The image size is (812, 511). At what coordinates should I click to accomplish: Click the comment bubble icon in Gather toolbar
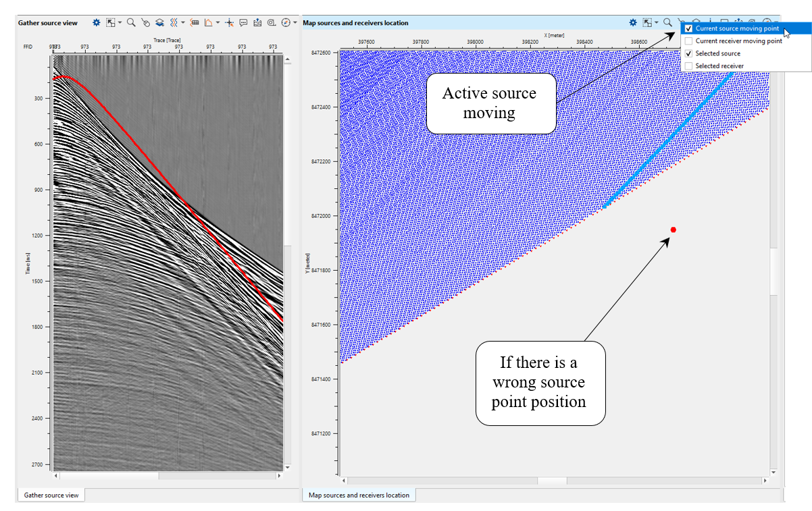(x=243, y=22)
